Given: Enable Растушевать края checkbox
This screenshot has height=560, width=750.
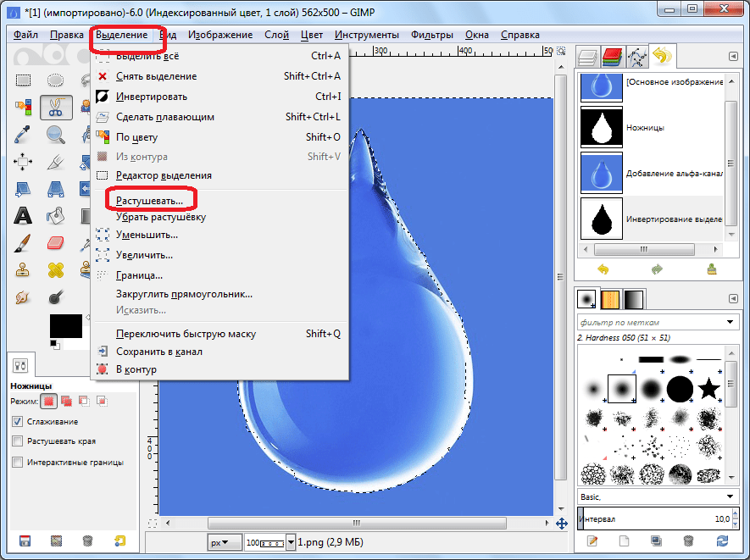Looking at the screenshot, I should tap(17, 441).
